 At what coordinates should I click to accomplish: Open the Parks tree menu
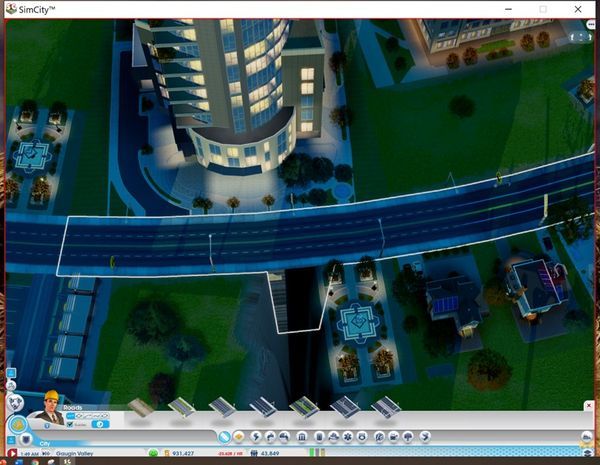coord(408,437)
